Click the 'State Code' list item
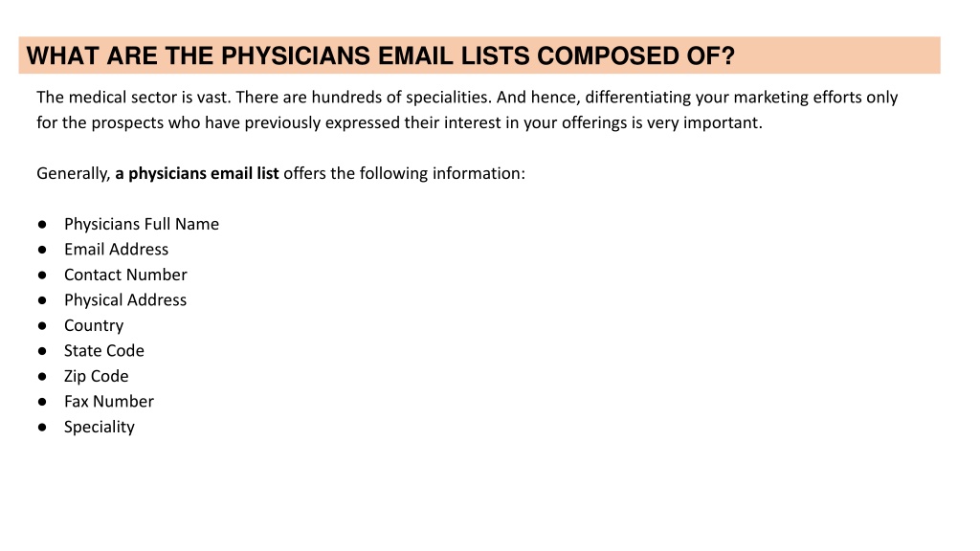980x551 pixels. (x=103, y=350)
